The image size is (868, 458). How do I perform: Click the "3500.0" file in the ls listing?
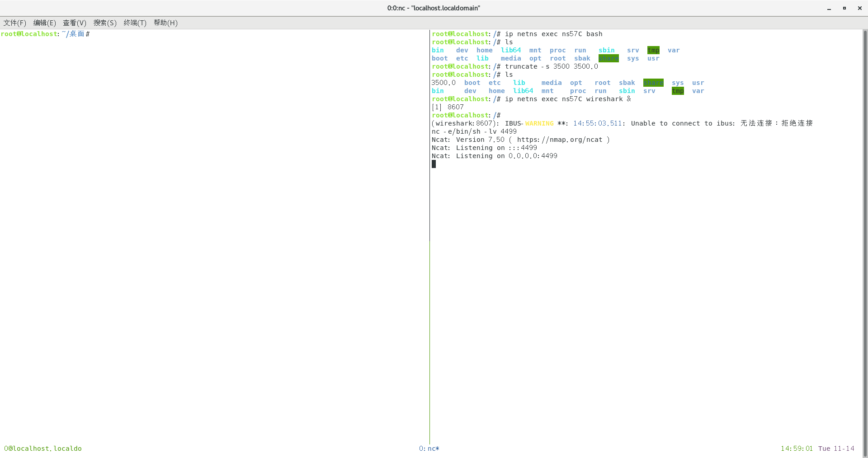(443, 83)
